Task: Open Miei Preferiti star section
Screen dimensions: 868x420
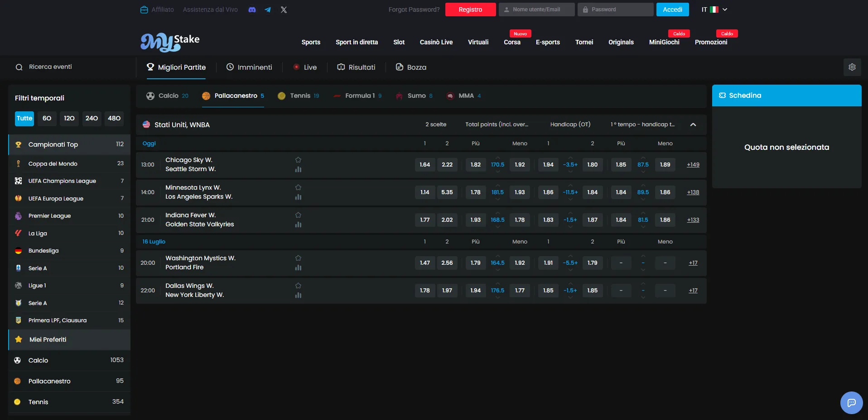Action: point(69,339)
